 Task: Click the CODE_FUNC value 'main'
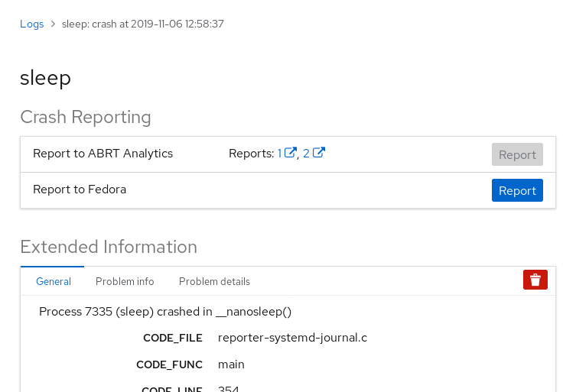point(231,364)
